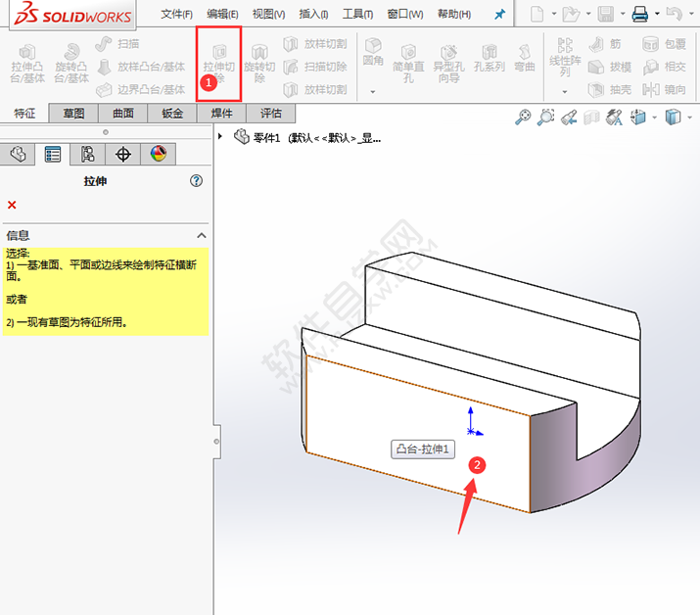Image resolution: width=700 pixels, height=615 pixels.
Task: Click Previous View icon
Action: pyautogui.click(x=569, y=118)
